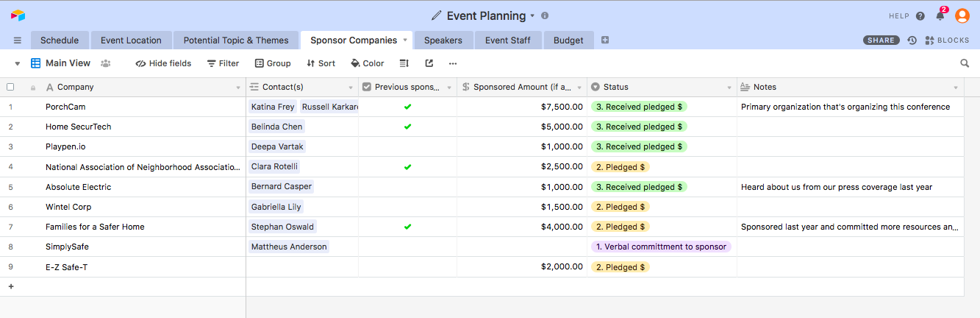This screenshot has height=318, width=980.
Task: Open Previous sponsor column dropdown arrow
Action: [449, 88]
